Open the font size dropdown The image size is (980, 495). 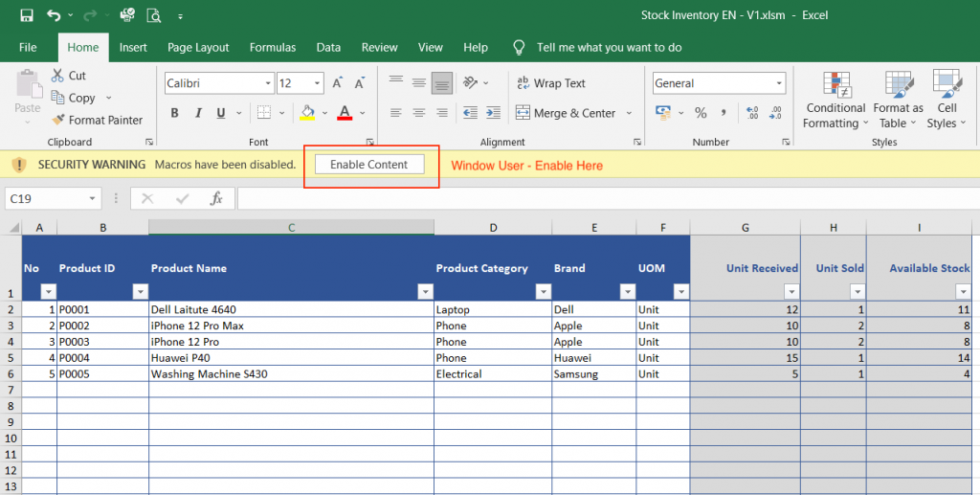[317, 83]
